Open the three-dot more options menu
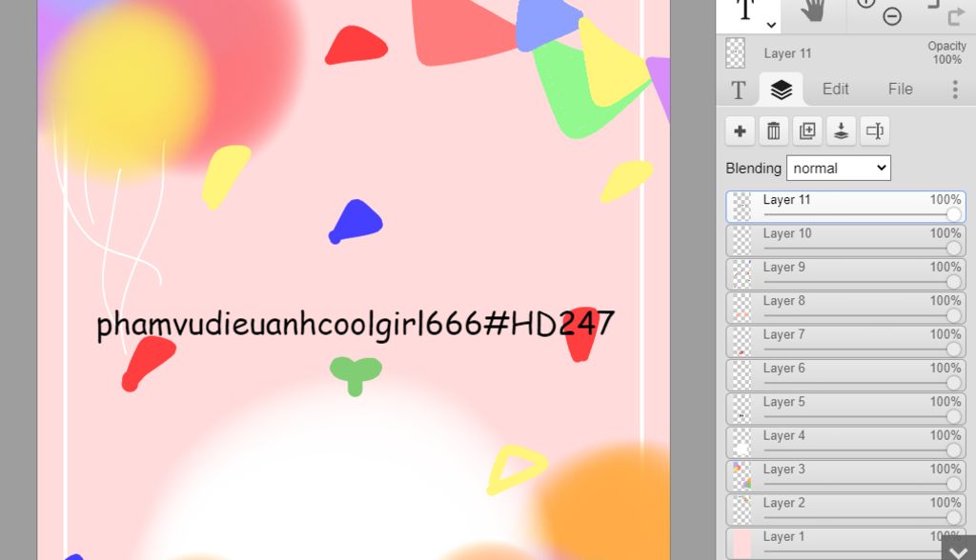 point(955,90)
